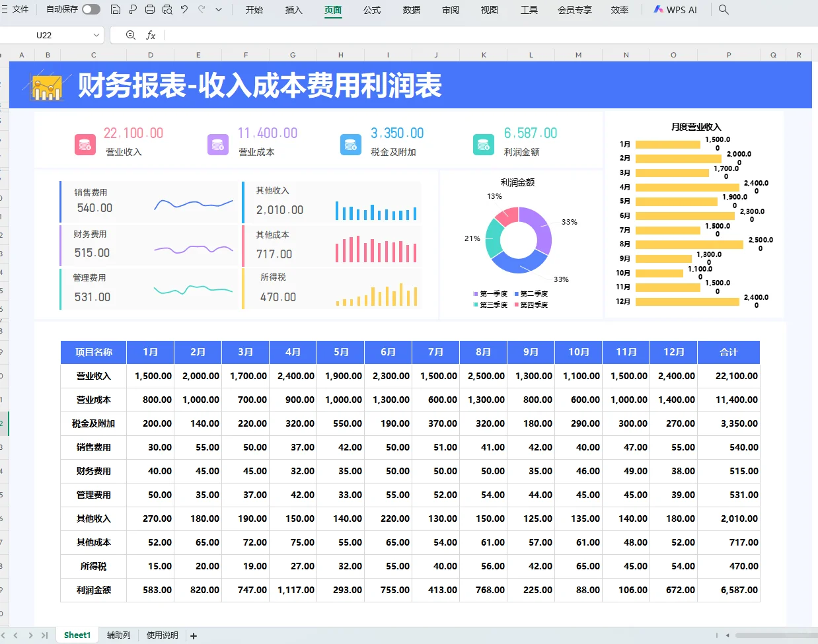Image resolution: width=818 pixels, height=644 pixels.
Task: Click previous sheet navigation arrow
Action: click(x=17, y=635)
